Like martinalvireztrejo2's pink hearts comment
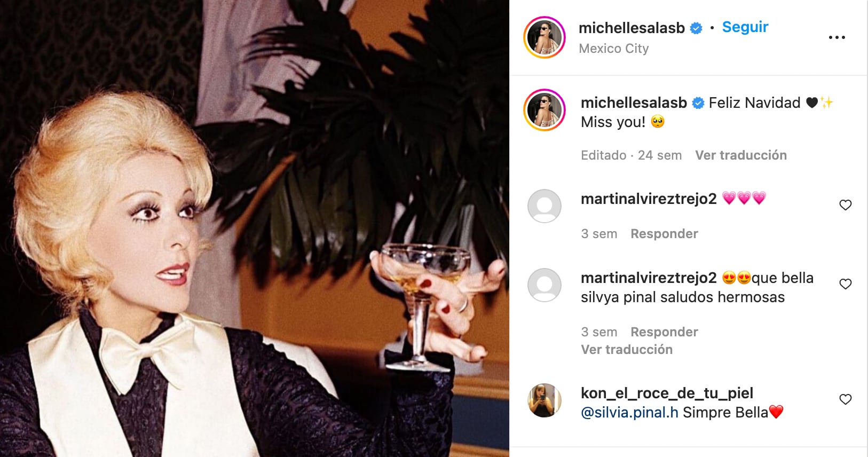The width and height of the screenshot is (868, 457). pyautogui.click(x=845, y=205)
